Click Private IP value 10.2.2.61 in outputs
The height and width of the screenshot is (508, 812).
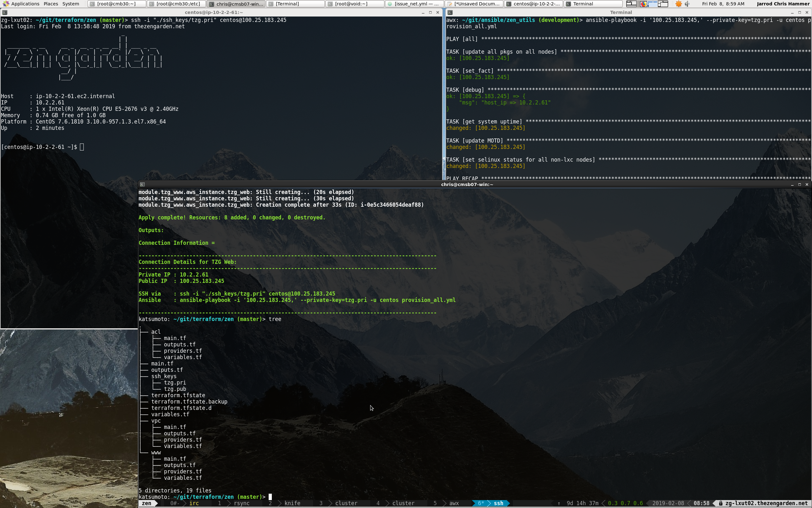pos(194,275)
